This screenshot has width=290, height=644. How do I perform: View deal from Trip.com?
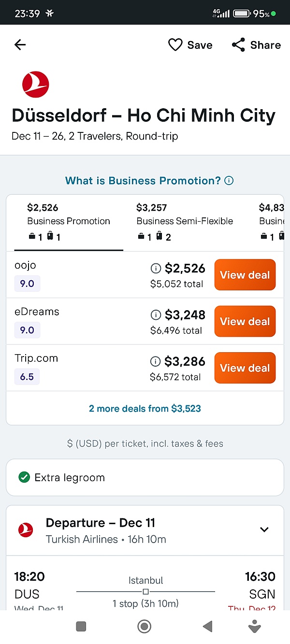tap(245, 368)
